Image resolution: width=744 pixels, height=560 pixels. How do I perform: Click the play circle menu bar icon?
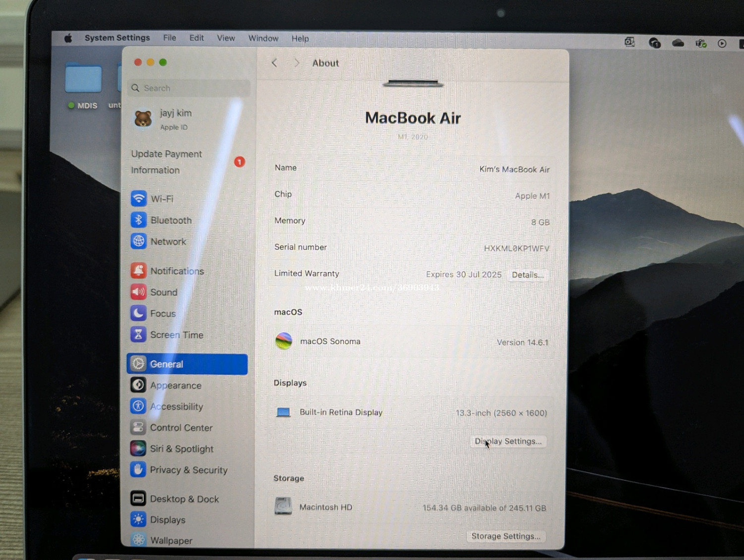coord(722,44)
